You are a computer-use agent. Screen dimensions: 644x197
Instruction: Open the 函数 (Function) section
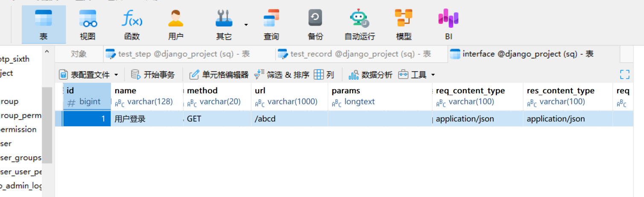pos(132,25)
